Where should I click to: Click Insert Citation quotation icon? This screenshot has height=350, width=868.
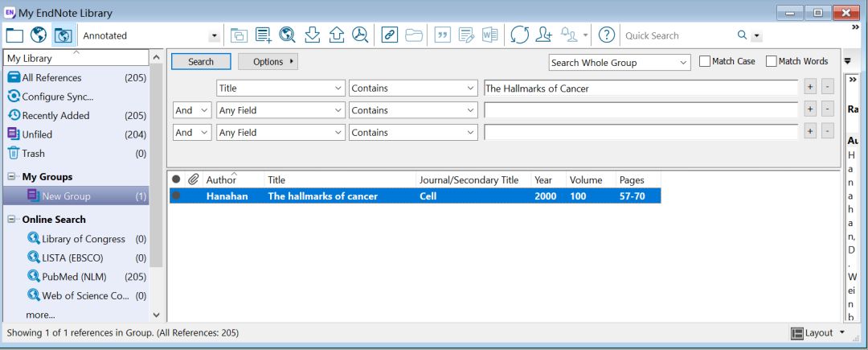pos(442,35)
